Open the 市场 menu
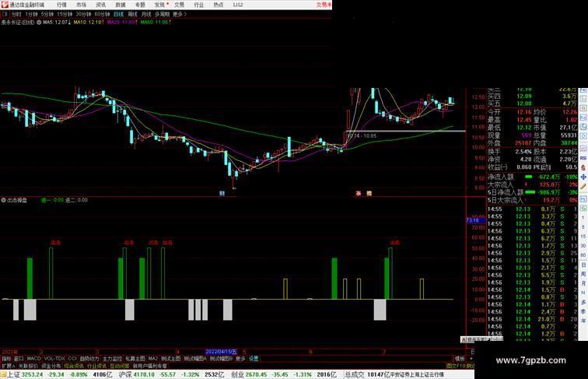The height and width of the screenshot is (379, 588). coord(81,5)
